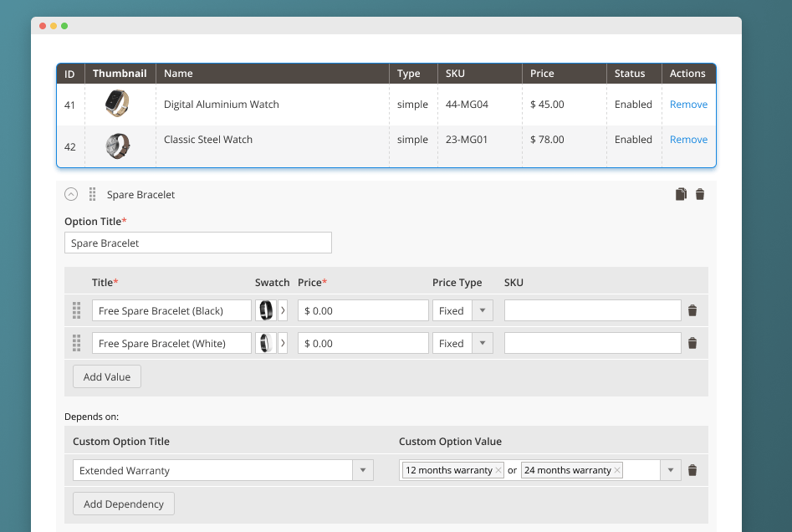Screen dimensions: 792x532
Task: Open the Custom Option Value dropdown arrow
Action: [671, 470]
